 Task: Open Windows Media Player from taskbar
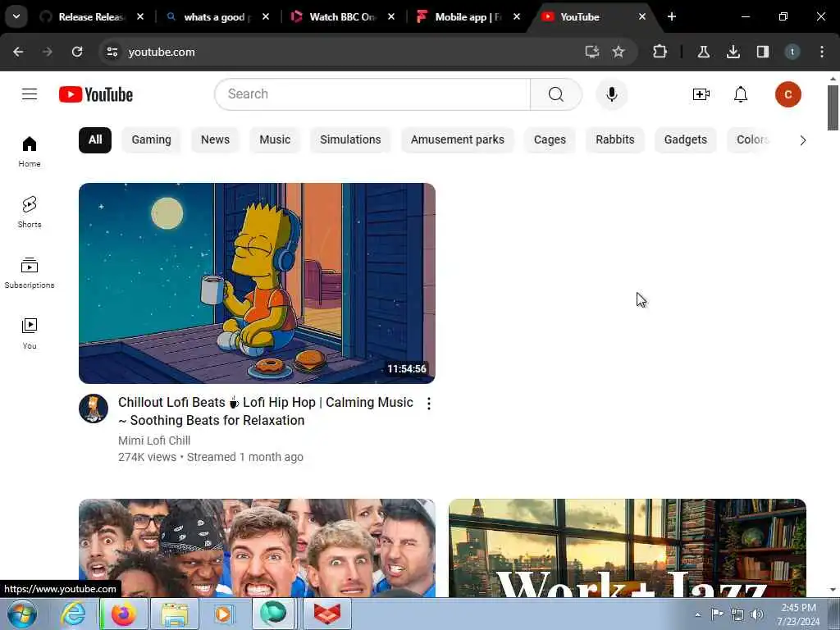(x=223, y=614)
